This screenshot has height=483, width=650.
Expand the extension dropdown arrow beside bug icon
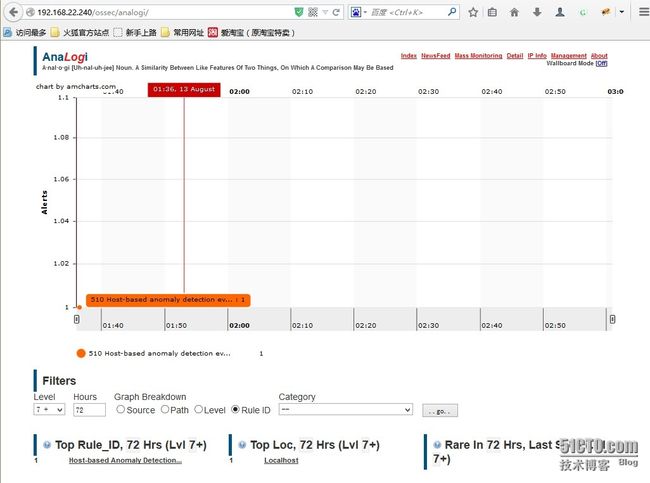pyautogui.click(x=622, y=12)
